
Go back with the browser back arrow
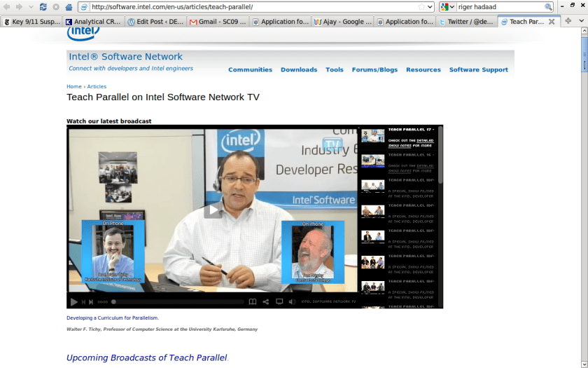coord(7,7)
